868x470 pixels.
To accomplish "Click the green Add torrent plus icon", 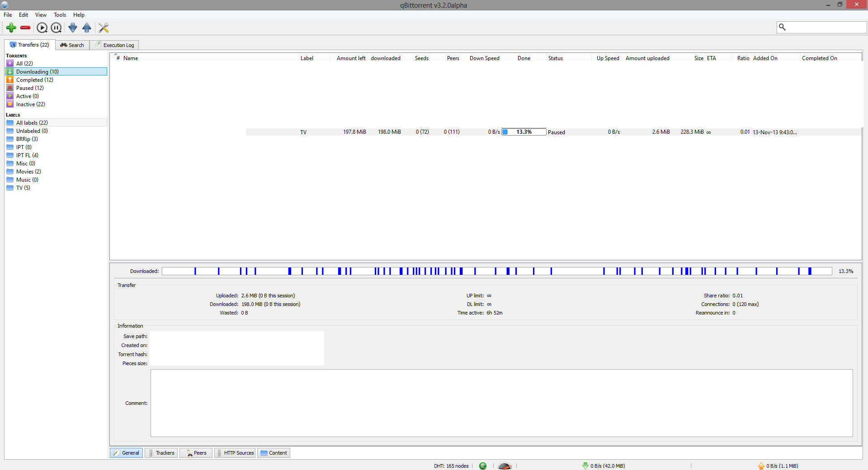I will tap(11, 28).
